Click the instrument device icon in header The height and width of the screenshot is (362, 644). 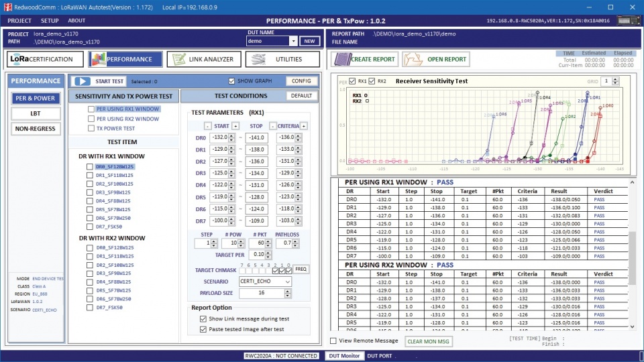628,21
